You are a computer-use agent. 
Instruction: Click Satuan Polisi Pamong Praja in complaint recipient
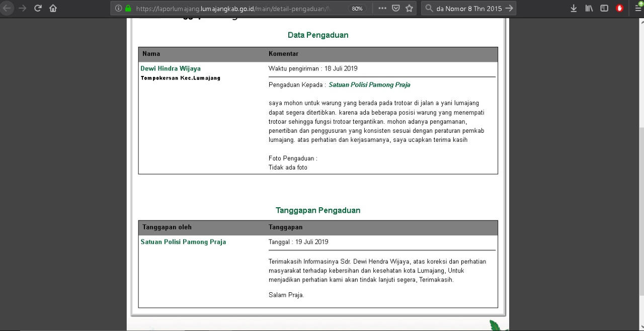tap(370, 85)
